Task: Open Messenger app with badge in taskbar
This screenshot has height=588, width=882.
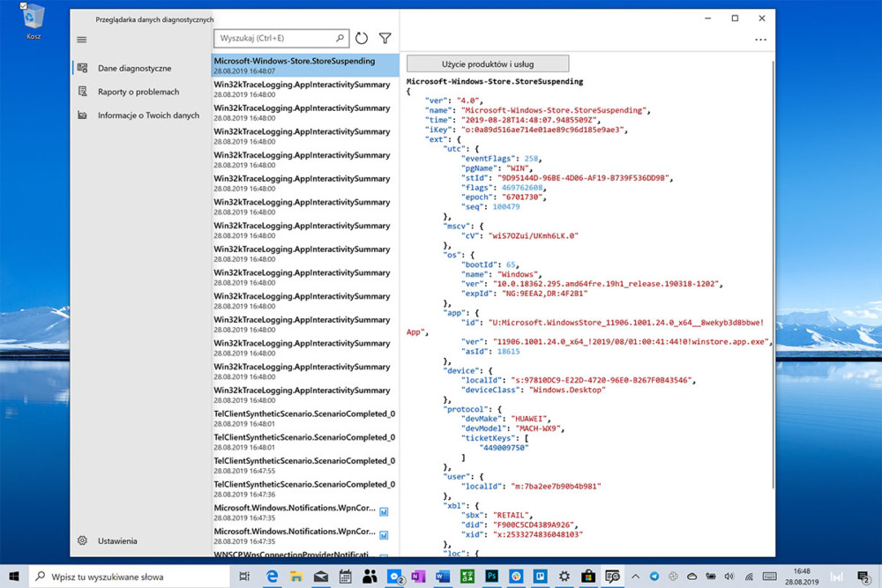Action: (x=395, y=577)
